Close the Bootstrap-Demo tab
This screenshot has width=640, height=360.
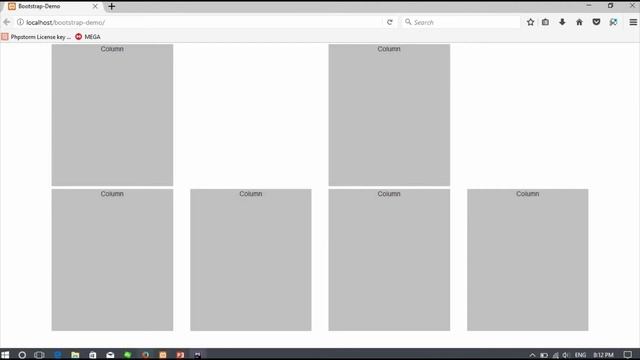(95, 6)
